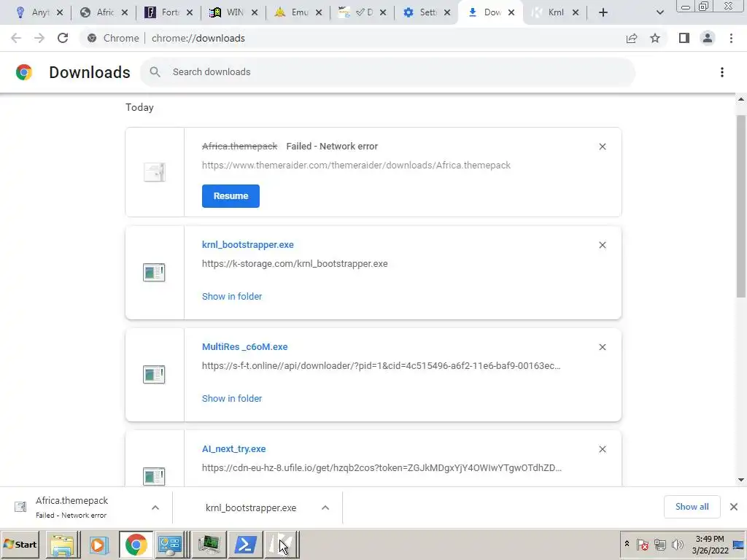
Task: Click the Action Center flag tray icon
Action: pos(642,544)
